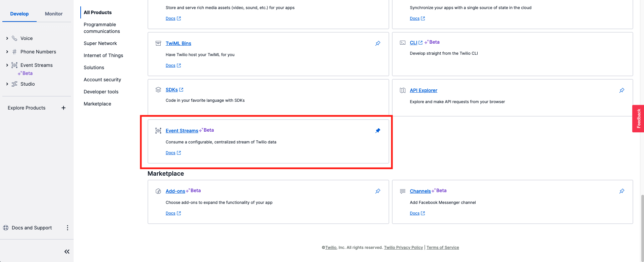Screen dimensions: 644x262
Task: Click external link icon next to SDKs
Action: (x=181, y=90)
